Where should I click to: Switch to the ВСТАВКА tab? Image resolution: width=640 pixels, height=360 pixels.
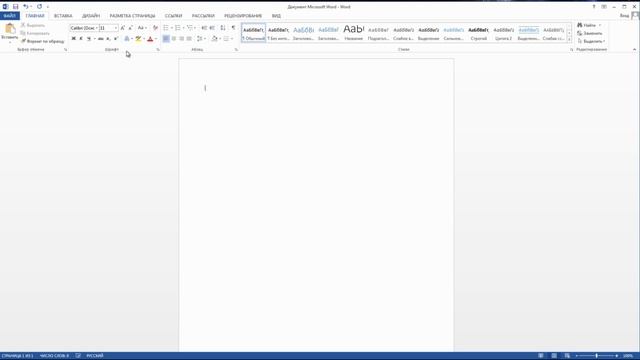[63, 16]
